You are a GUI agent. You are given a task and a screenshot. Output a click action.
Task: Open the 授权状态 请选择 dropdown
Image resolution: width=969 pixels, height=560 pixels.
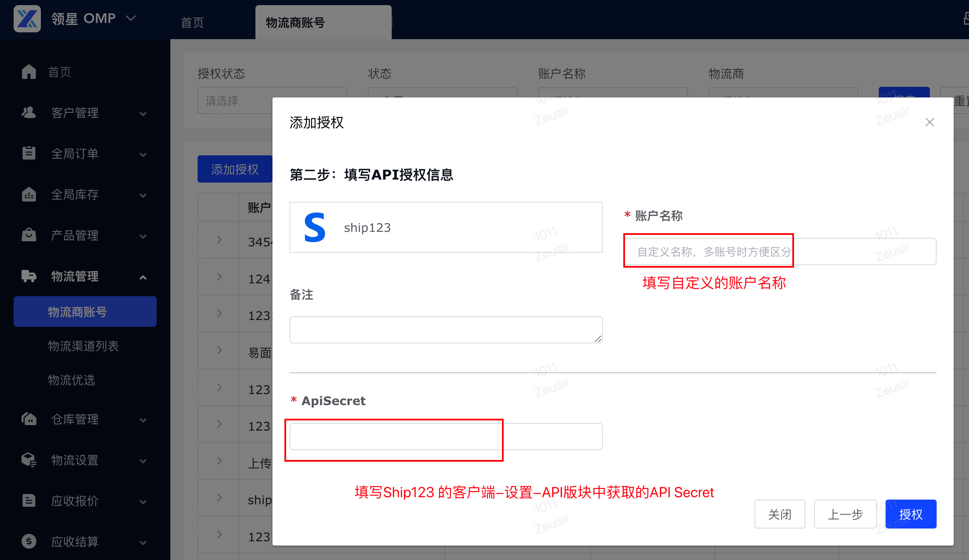(235, 101)
